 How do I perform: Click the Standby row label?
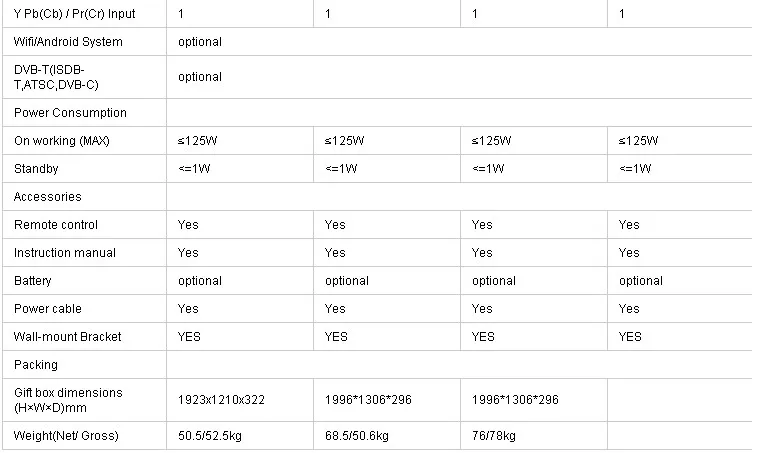coord(36,169)
